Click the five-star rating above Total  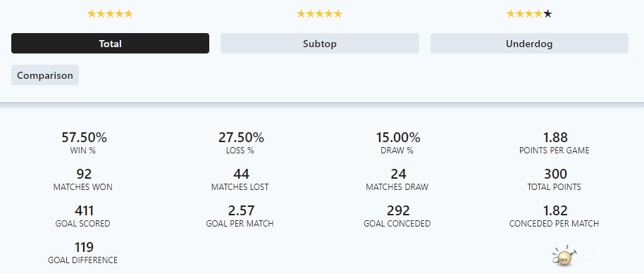click(x=110, y=14)
